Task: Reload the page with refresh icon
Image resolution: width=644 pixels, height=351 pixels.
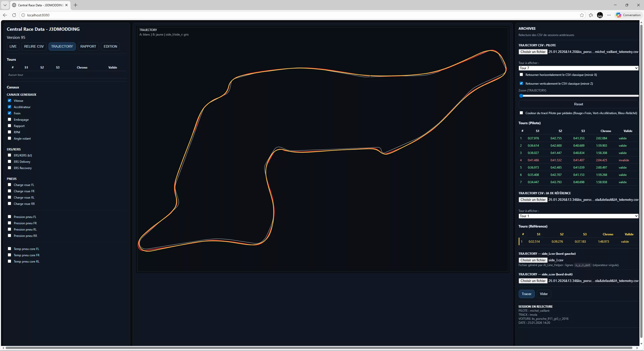Action: [14, 15]
